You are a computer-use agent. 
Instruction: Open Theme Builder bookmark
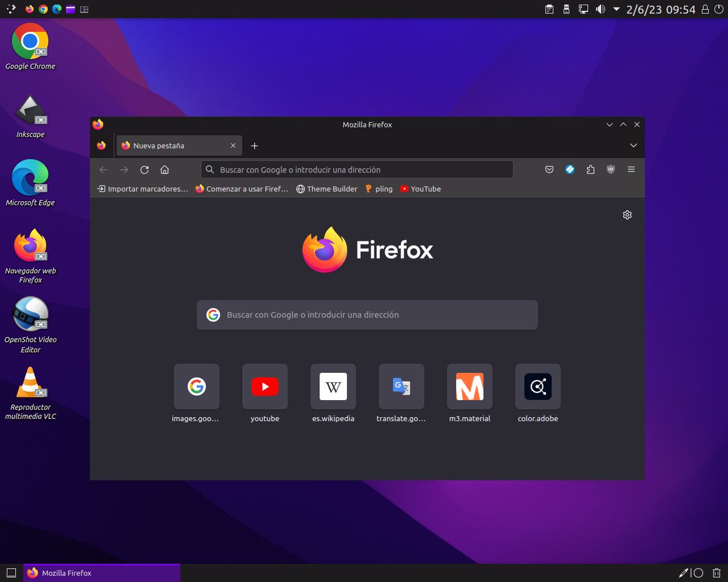click(326, 189)
